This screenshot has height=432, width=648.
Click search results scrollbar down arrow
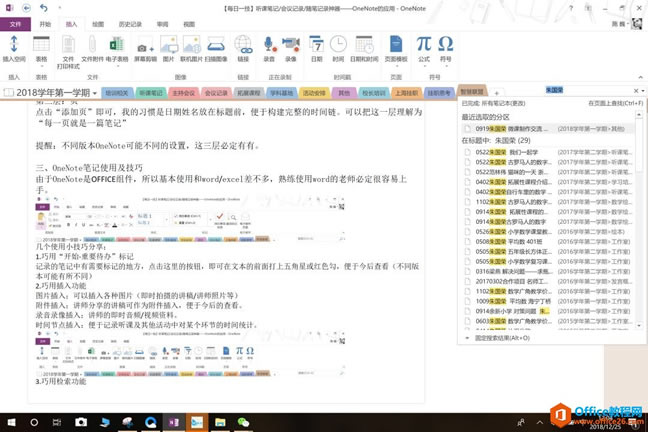[x=639, y=326]
